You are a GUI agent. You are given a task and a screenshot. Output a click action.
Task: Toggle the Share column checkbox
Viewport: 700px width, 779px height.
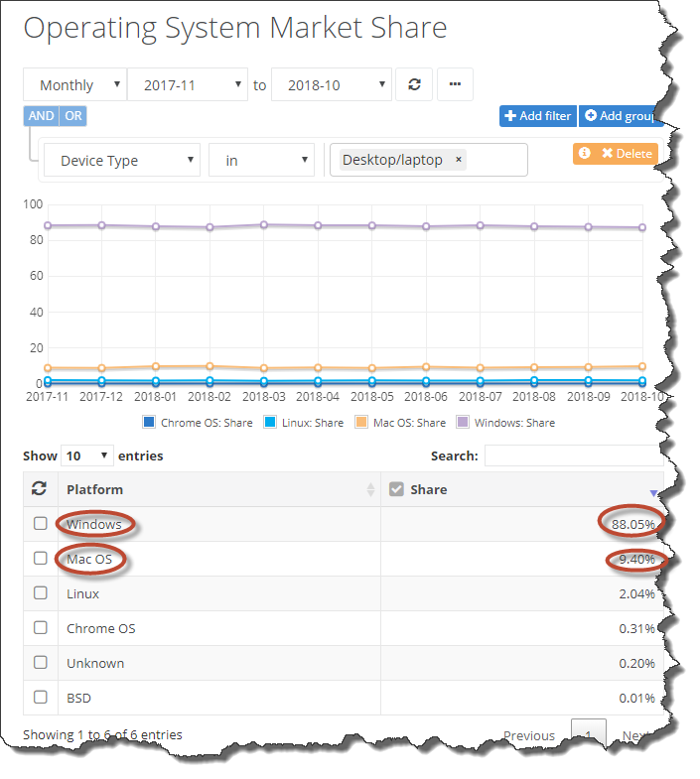tap(396, 489)
